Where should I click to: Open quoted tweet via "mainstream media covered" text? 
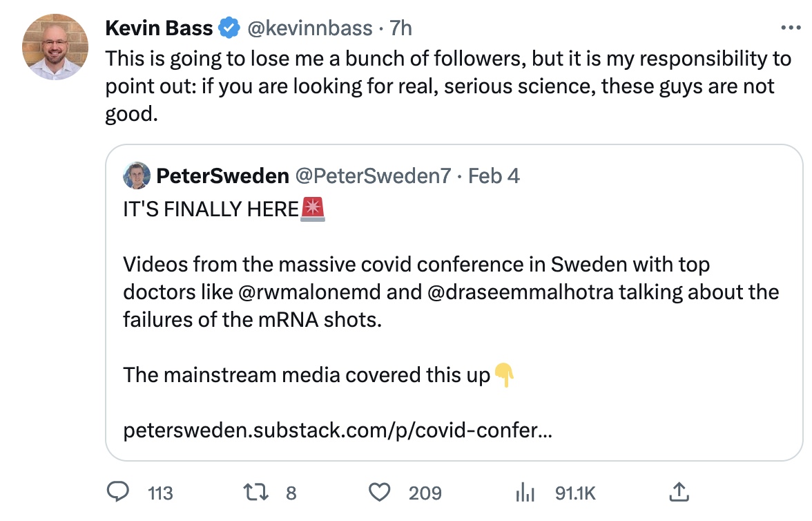pyautogui.click(x=307, y=375)
